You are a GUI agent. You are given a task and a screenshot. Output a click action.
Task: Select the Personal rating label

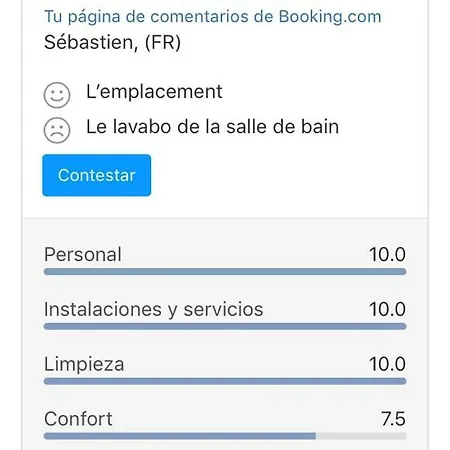pyautogui.click(x=83, y=255)
